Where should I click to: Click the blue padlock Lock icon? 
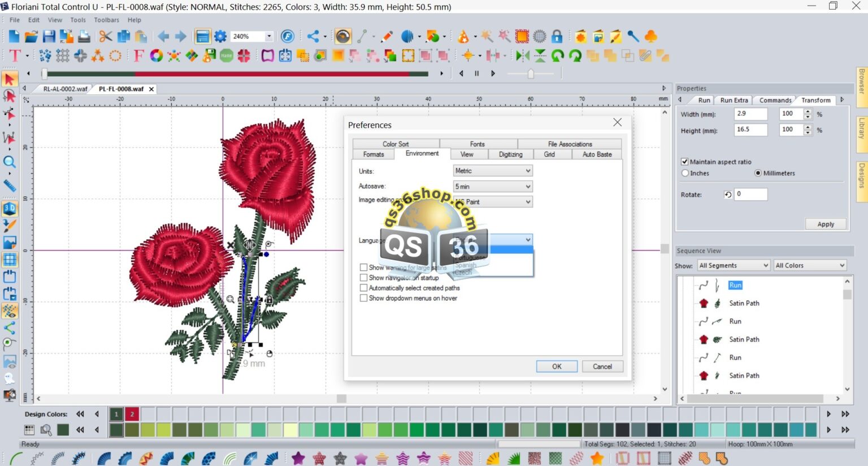[x=557, y=37]
